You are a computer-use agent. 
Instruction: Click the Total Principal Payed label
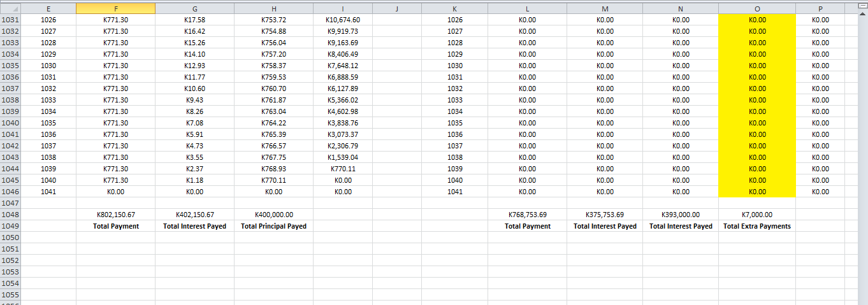(273, 226)
